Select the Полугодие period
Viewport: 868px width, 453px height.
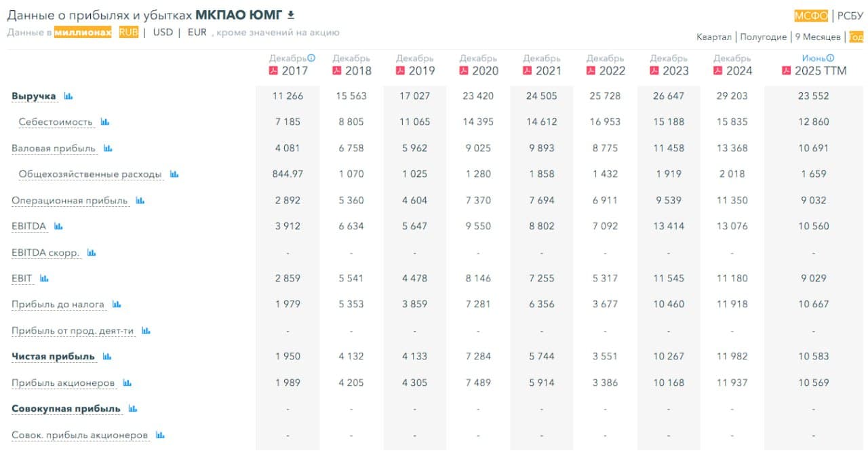tap(764, 37)
